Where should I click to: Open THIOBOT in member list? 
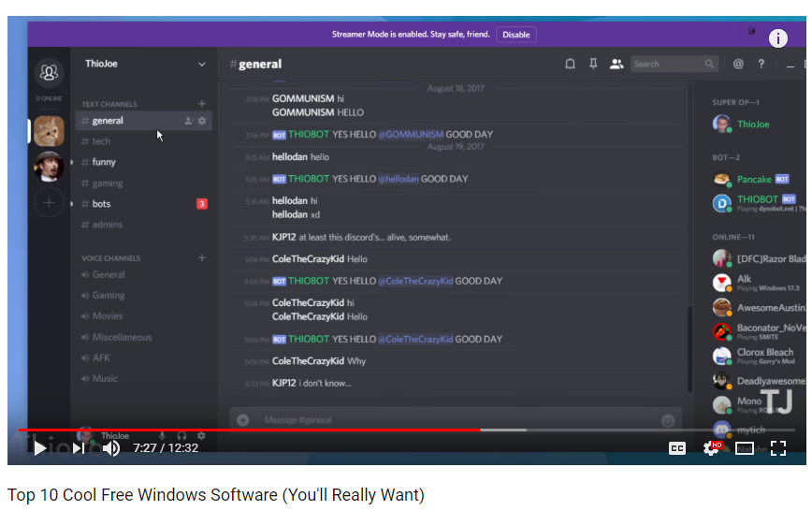pyautogui.click(x=759, y=203)
